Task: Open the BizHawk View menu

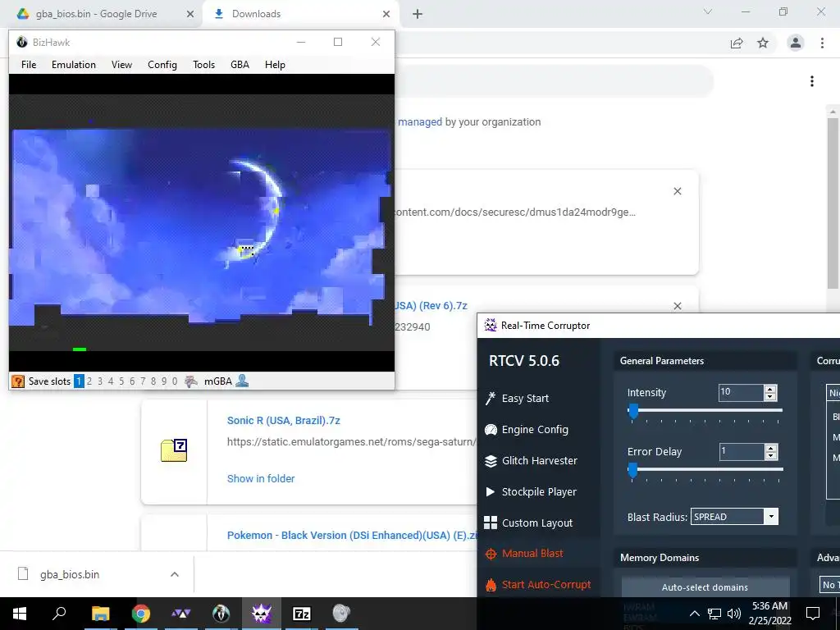Action: click(121, 65)
